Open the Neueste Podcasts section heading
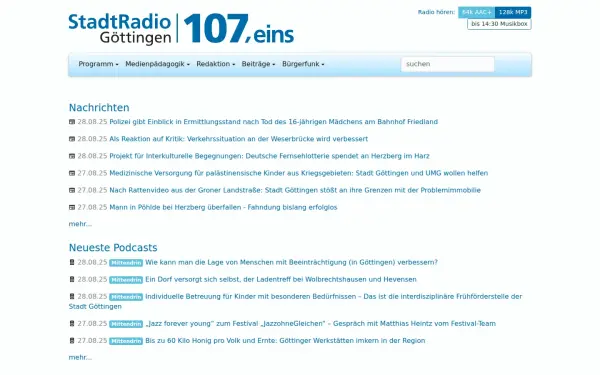Viewport: 600px width, 375px height. (x=113, y=248)
